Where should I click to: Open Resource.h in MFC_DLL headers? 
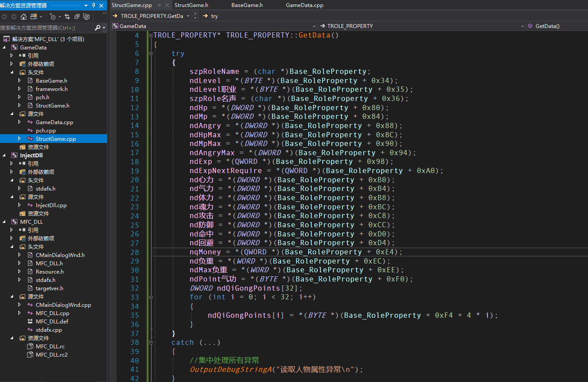(50, 271)
